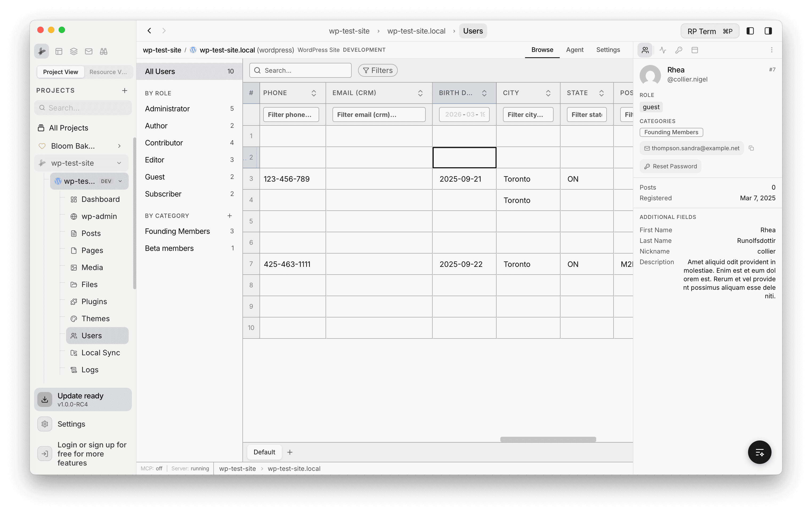
Task: Copy the email address thompson.sandra@example.net
Action: [752, 148]
